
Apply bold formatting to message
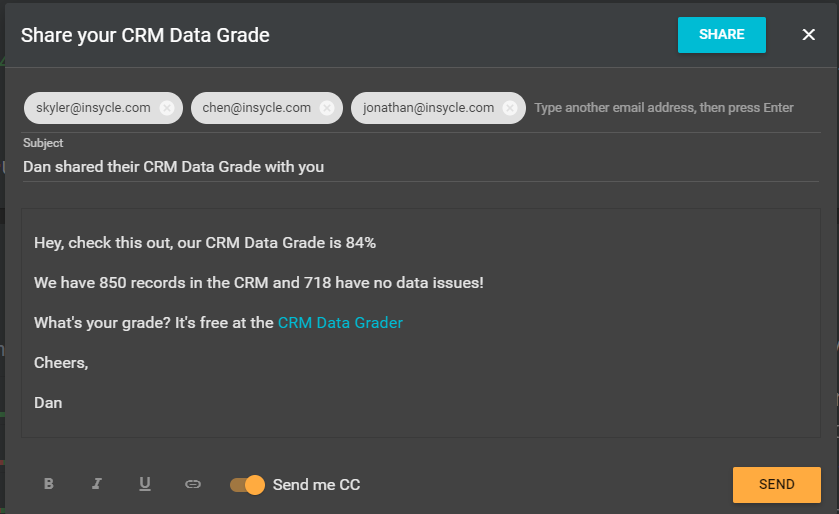(x=49, y=485)
